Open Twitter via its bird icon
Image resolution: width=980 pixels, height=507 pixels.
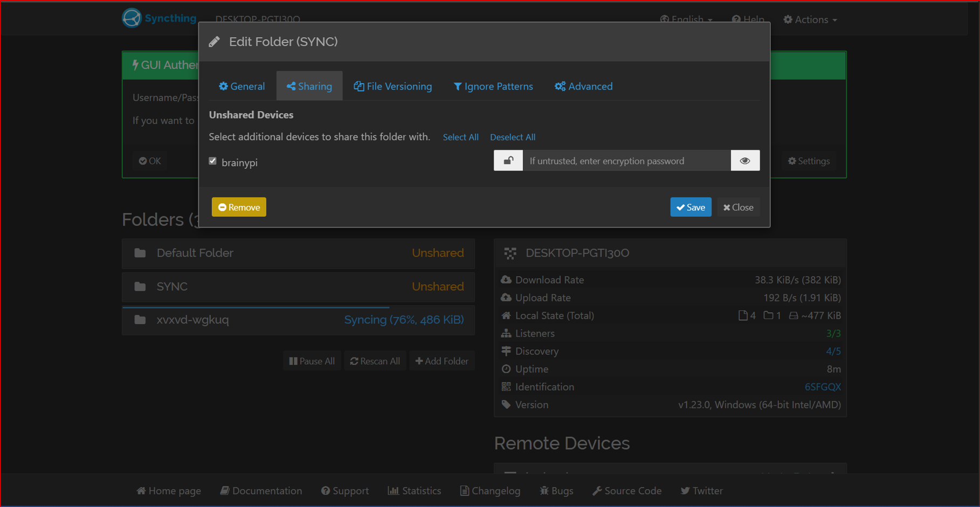[x=686, y=490]
